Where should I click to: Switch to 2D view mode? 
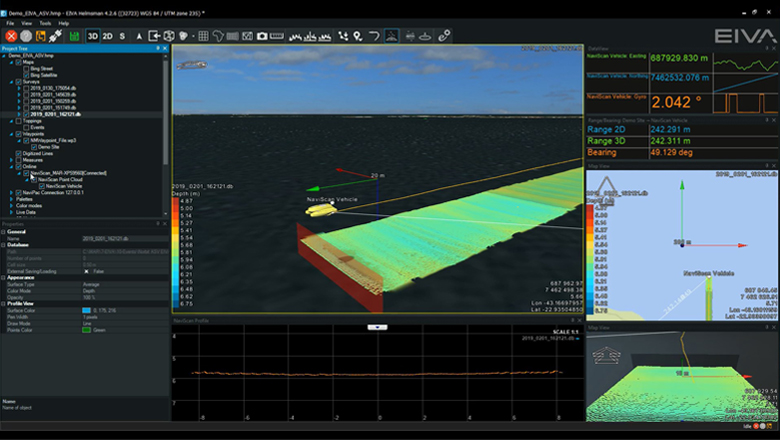(x=107, y=36)
